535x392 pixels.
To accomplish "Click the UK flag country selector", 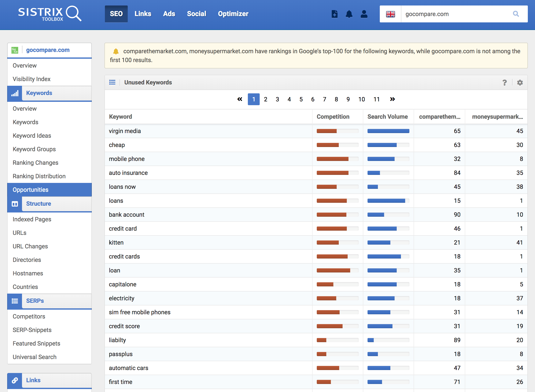I will click(x=390, y=14).
